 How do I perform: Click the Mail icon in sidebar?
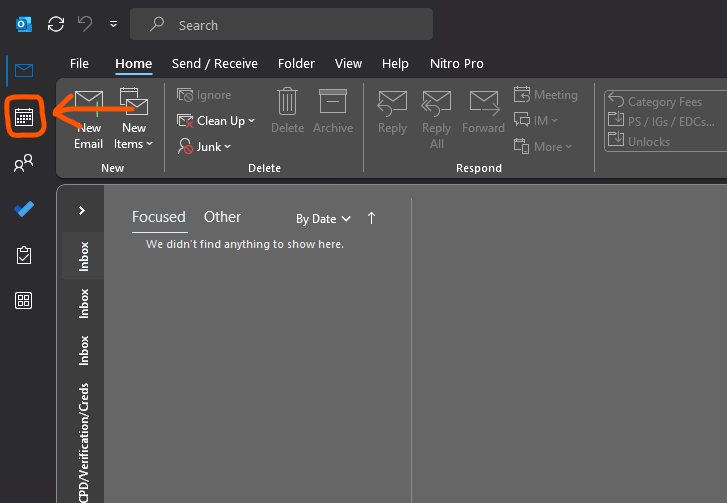point(24,71)
